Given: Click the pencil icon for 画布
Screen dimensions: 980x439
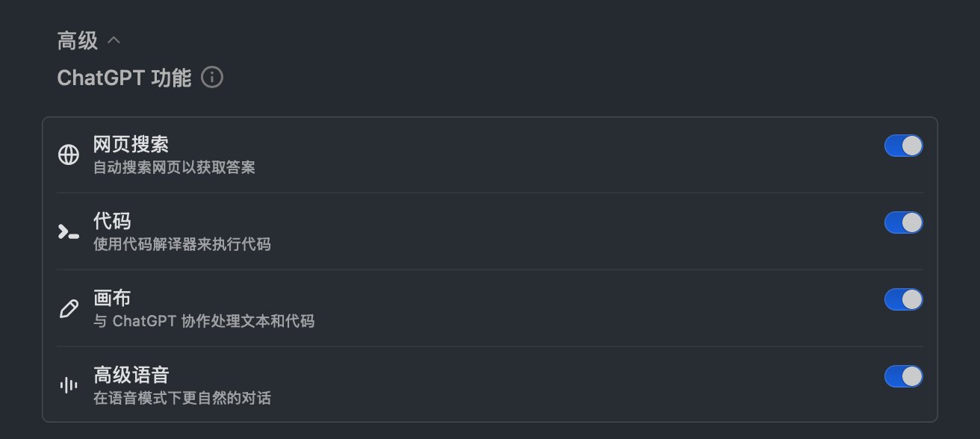Looking at the screenshot, I should [69, 308].
